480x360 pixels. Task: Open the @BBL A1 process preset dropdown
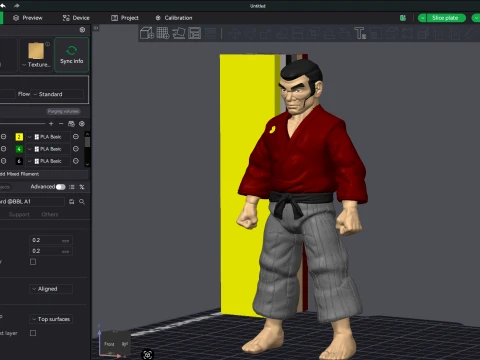[x=32, y=202]
